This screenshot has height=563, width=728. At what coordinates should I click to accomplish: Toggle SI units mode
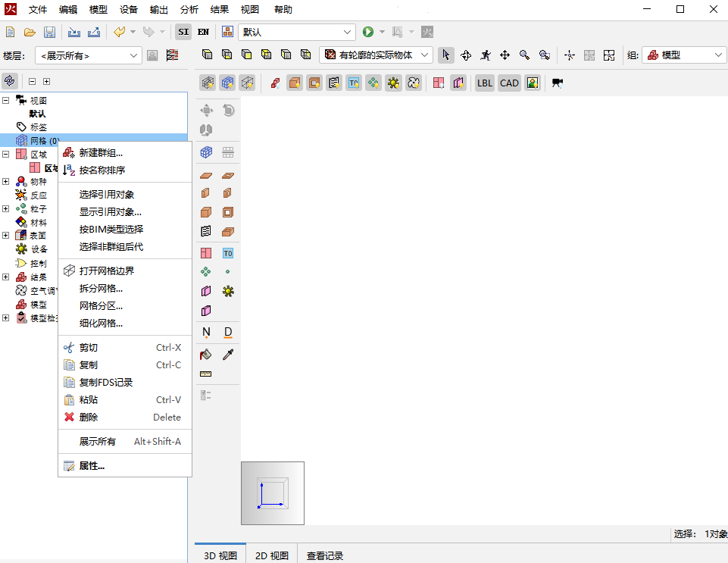point(183,32)
